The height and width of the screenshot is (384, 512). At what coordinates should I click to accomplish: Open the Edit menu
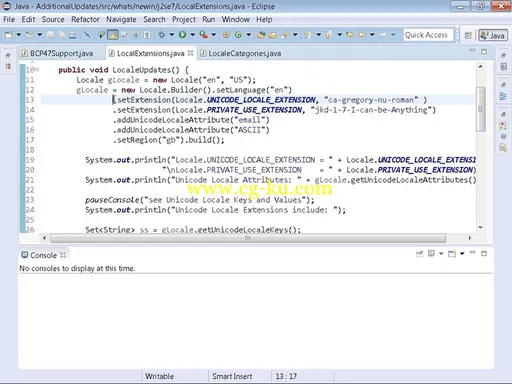click(x=28, y=19)
